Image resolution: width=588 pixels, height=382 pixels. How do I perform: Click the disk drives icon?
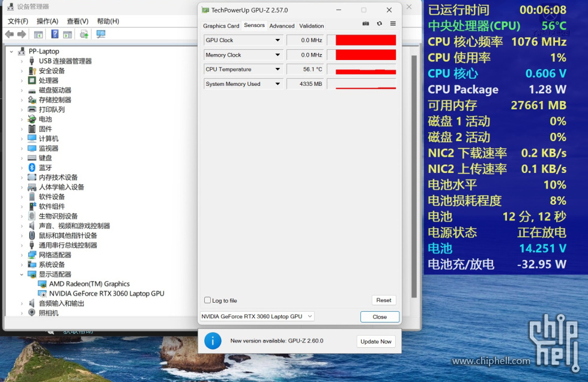pyautogui.click(x=32, y=90)
